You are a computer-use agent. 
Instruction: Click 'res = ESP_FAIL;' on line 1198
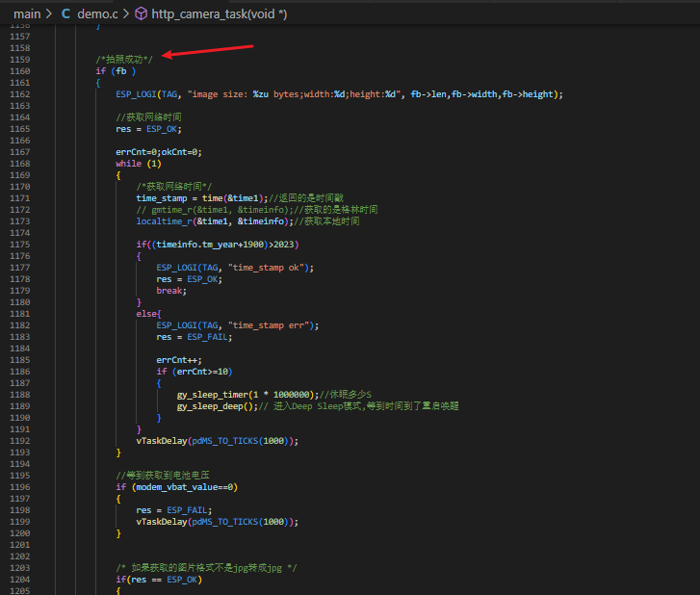(174, 510)
